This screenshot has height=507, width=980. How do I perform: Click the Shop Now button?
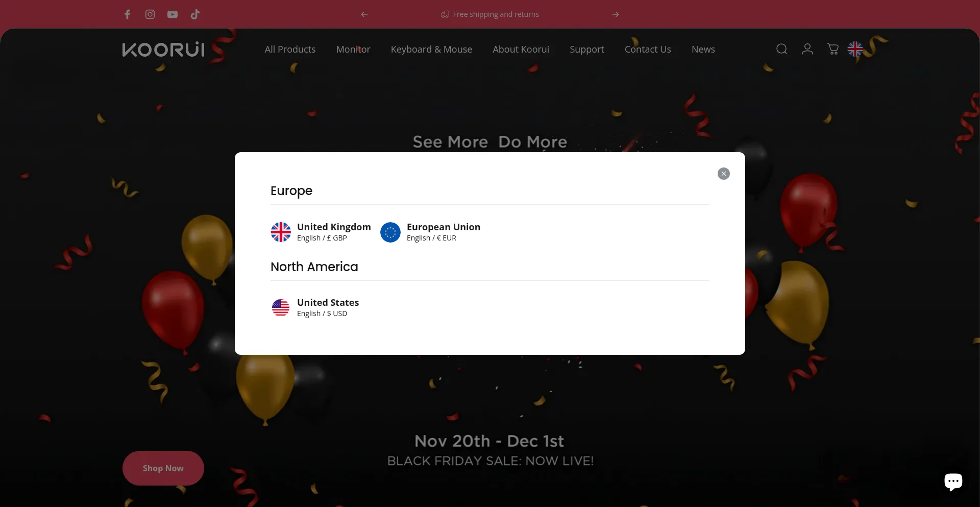163,468
